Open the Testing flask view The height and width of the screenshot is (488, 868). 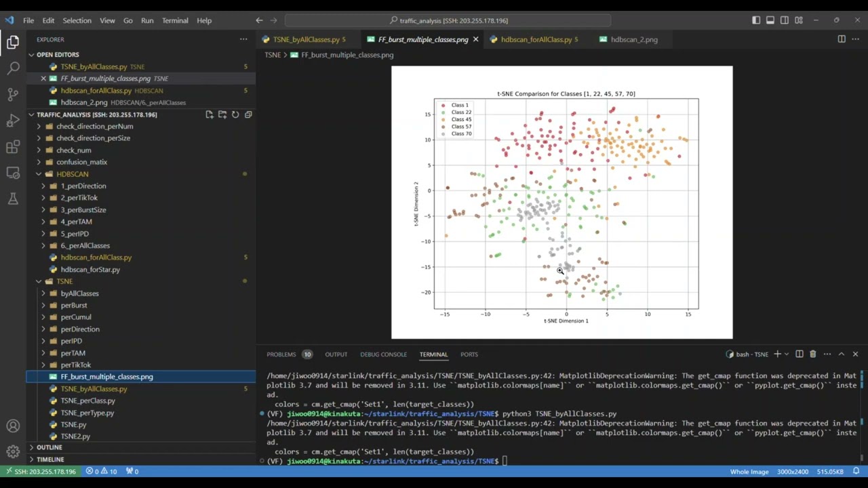[x=13, y=199]
